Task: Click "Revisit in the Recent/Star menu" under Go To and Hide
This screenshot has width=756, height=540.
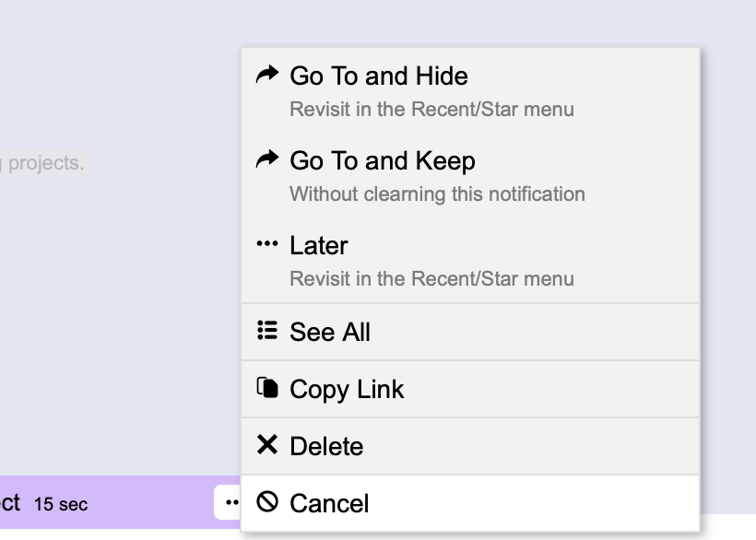Action: coord(431,109)
